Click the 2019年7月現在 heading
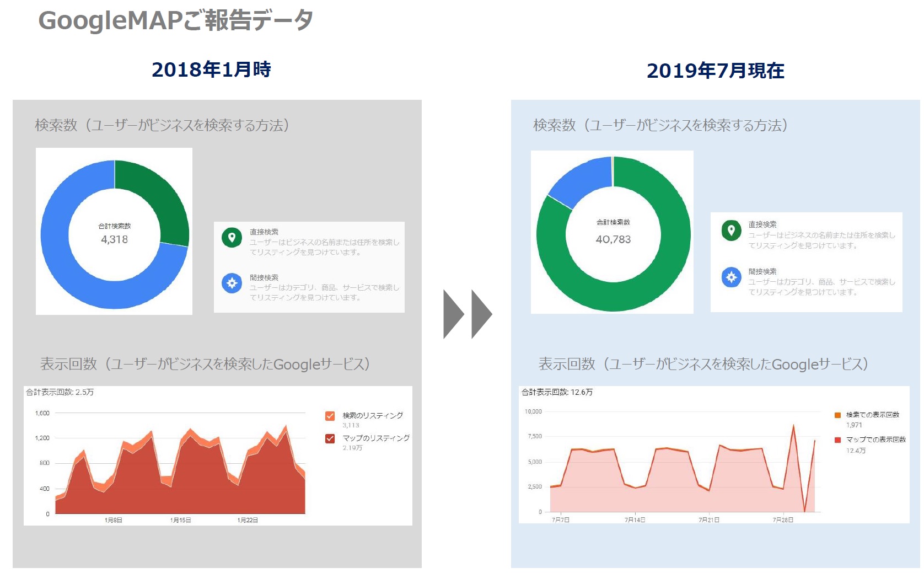924x573 pixels. (x=715, y=71)
